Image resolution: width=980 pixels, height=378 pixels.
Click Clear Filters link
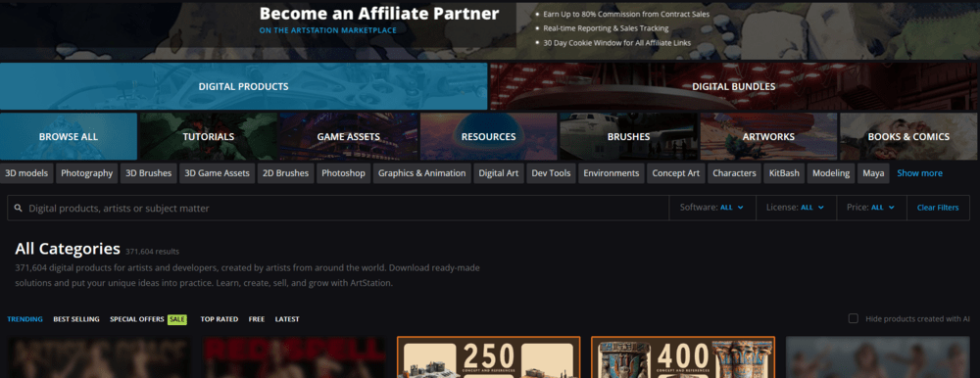pyautogui.click(x=938, y=208)
